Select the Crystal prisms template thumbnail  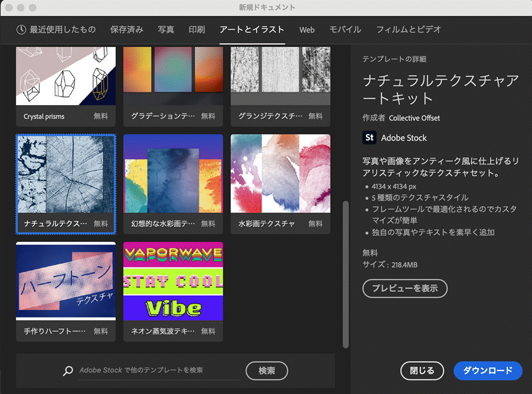(x=66, y=77)
